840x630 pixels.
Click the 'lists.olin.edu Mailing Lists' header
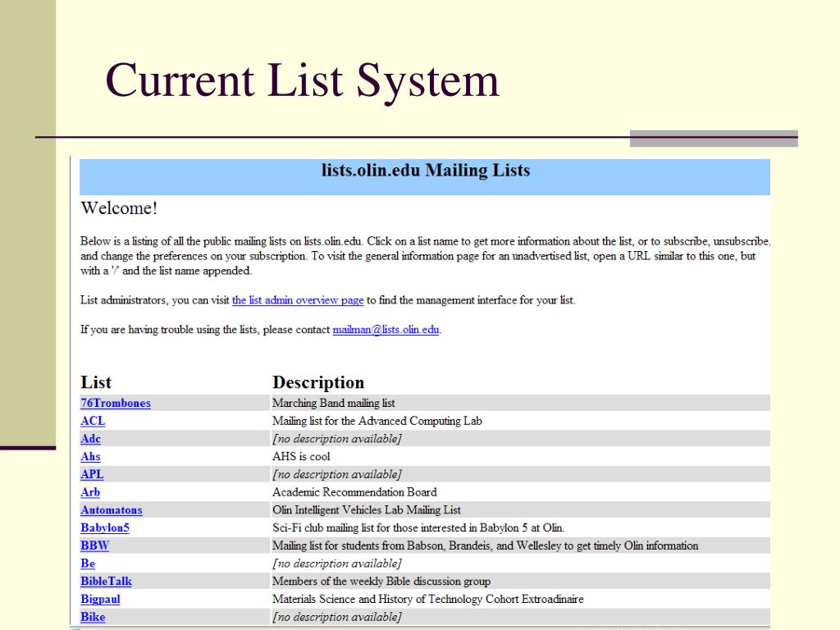point(426,171)
